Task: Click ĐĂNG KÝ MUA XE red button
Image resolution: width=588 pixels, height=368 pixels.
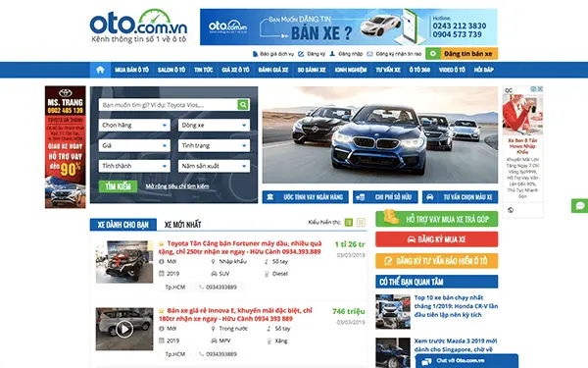Action: point(437,239)
